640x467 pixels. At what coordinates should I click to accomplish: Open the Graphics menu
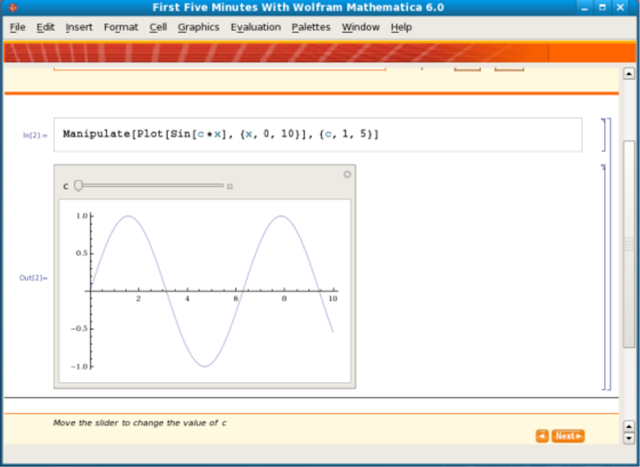198,27
